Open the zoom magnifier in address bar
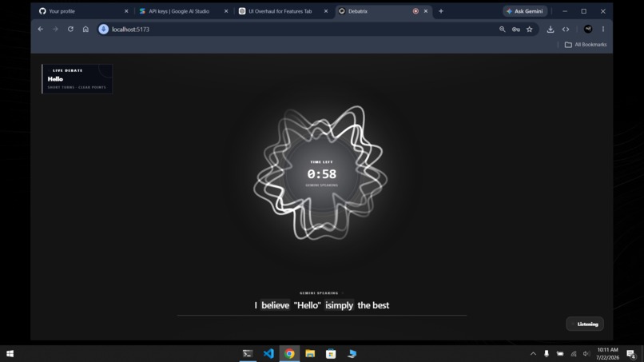 click(503, 30)
